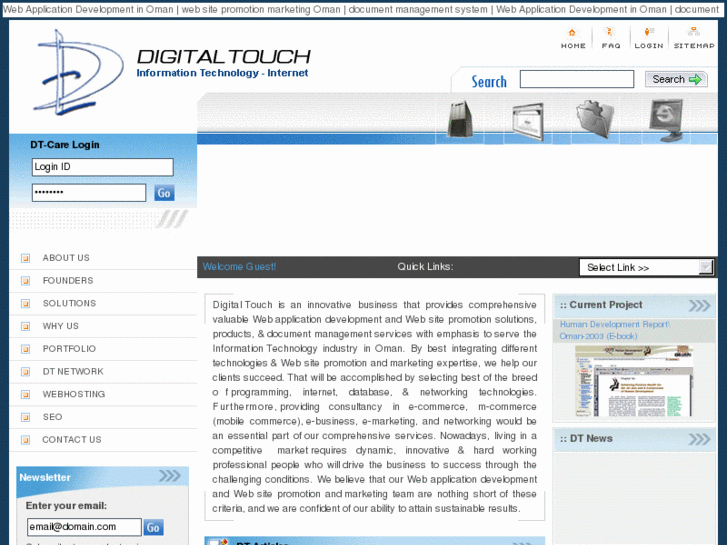
Task: Focus the Login ID field
Action: coord(102,167)
